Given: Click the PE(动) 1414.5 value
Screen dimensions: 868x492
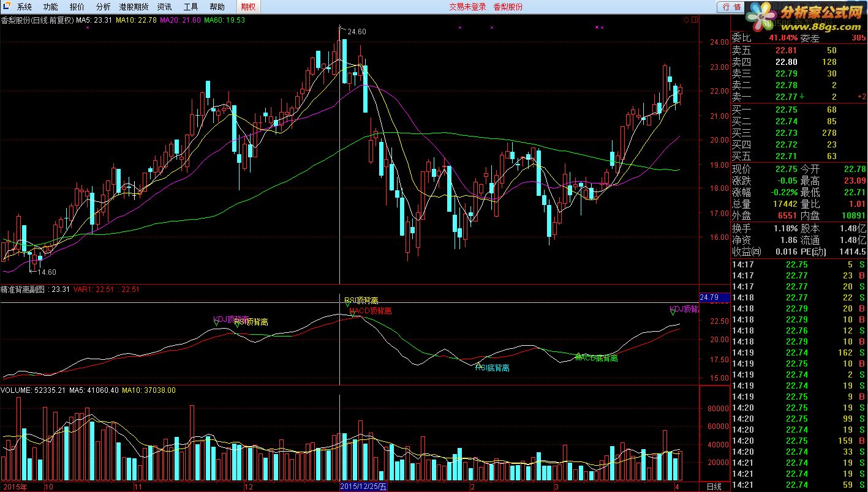Looking at the screenshot, I should click(x=851, y=251).
